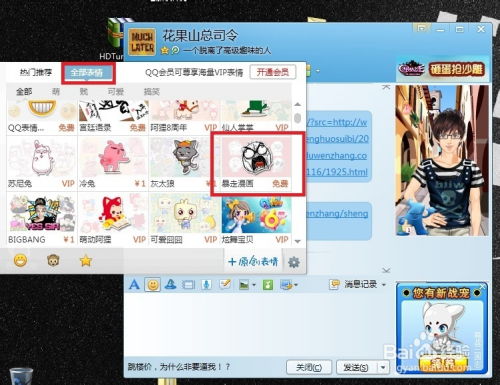Filter emoticons by 可爱 category
This screenshot has width=500, height=385.
[115, 91]
